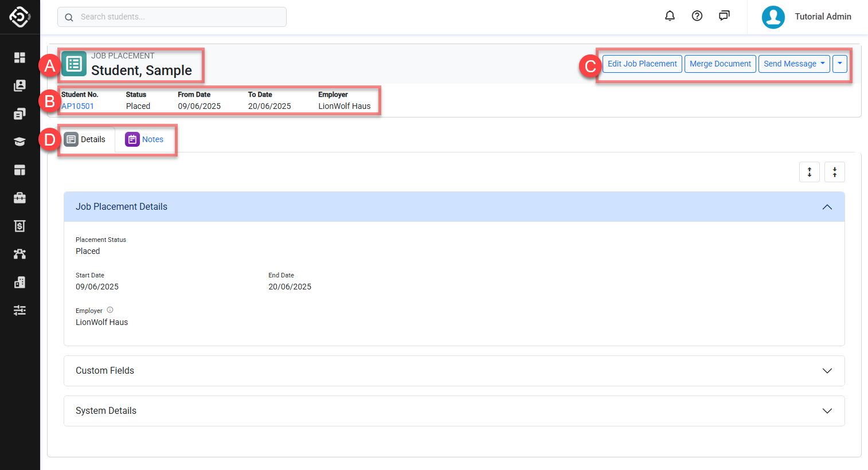The width and height of the screenshot is (868, 470).
Task: Click the expand all sections button
Action: [x=809, y=172]
